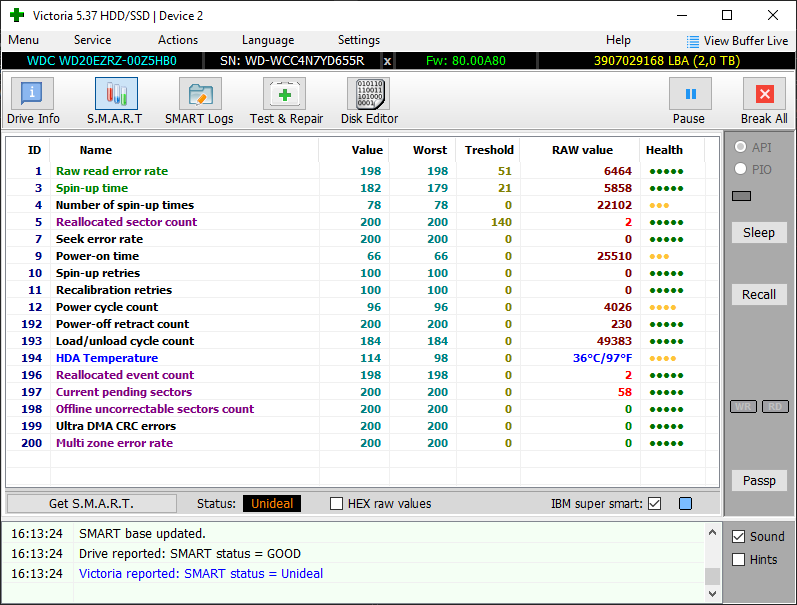Launch the Disk Editor

369,102
